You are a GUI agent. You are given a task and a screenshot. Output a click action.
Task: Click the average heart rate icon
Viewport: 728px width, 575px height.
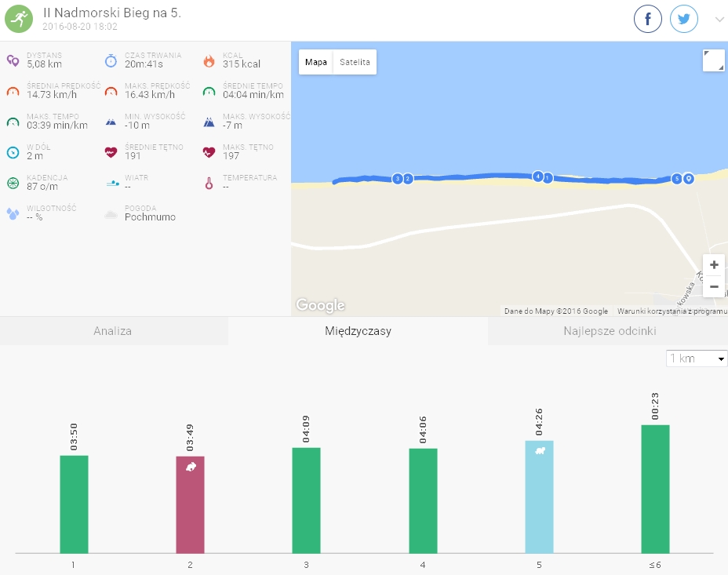click(x=111, y=152)
